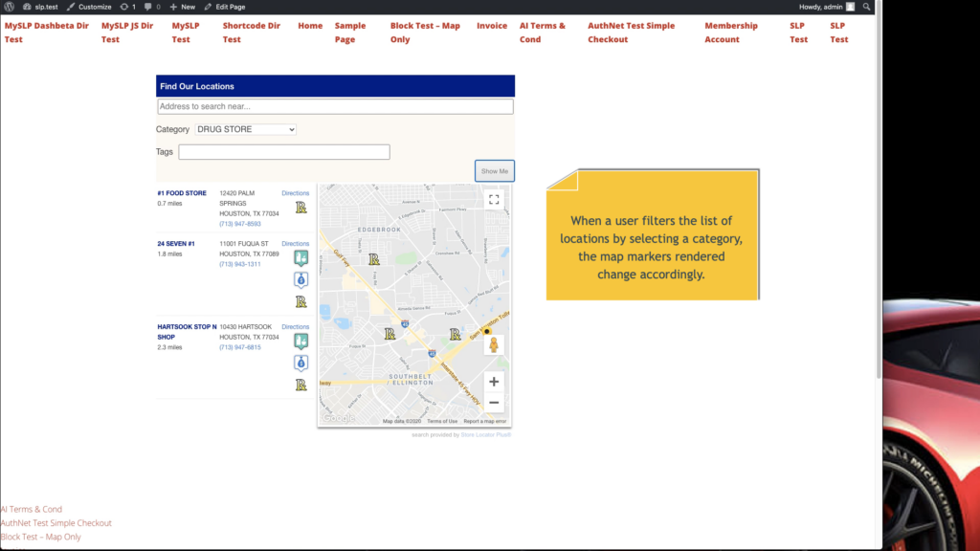The image size is (980, 551).
Task: Select HARTSOOK STOP N SHOP result title
Action: coord(187,332)
